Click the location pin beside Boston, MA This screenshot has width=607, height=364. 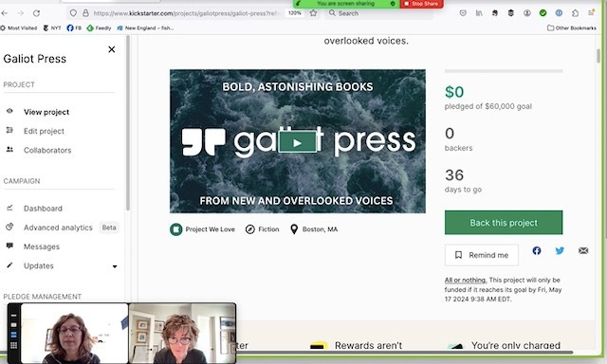tap(294, 229)
